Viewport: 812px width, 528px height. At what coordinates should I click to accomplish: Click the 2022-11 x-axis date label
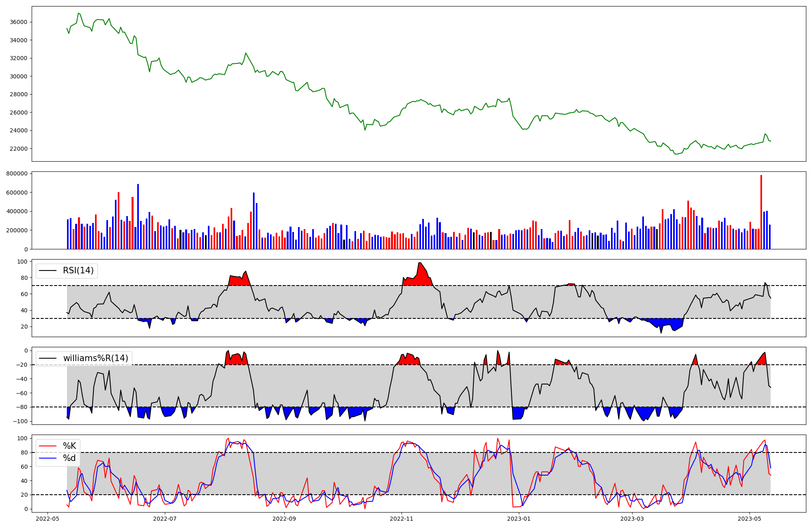coord(402,519)
